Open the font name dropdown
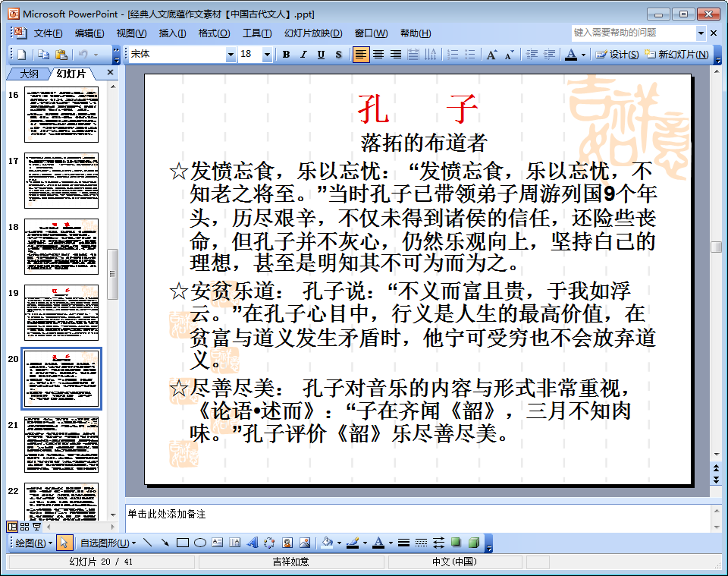The width and height of the screenshot is (728, 576). (x=231, y=55)
